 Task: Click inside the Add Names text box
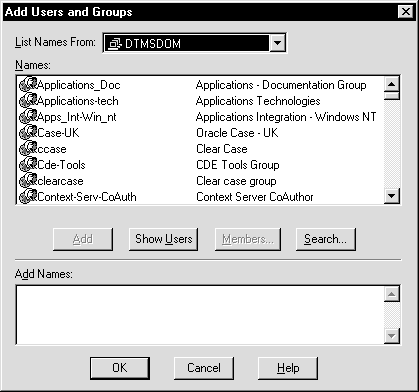point(200,315)
